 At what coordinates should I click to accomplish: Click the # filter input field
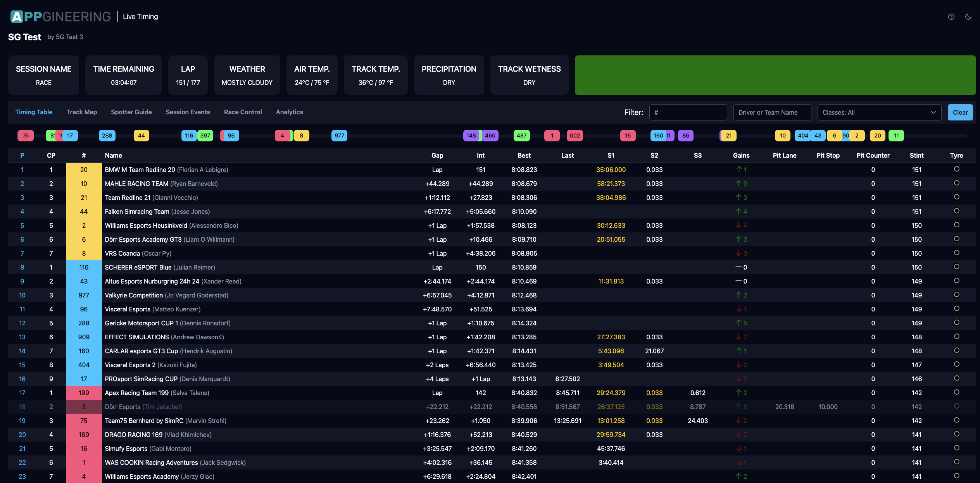pos(688,112)
